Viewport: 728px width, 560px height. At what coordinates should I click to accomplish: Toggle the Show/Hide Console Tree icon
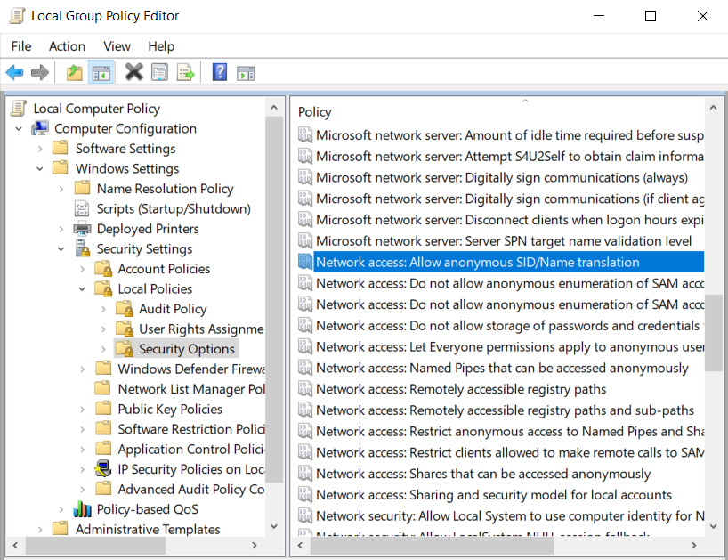pos(101,71)
